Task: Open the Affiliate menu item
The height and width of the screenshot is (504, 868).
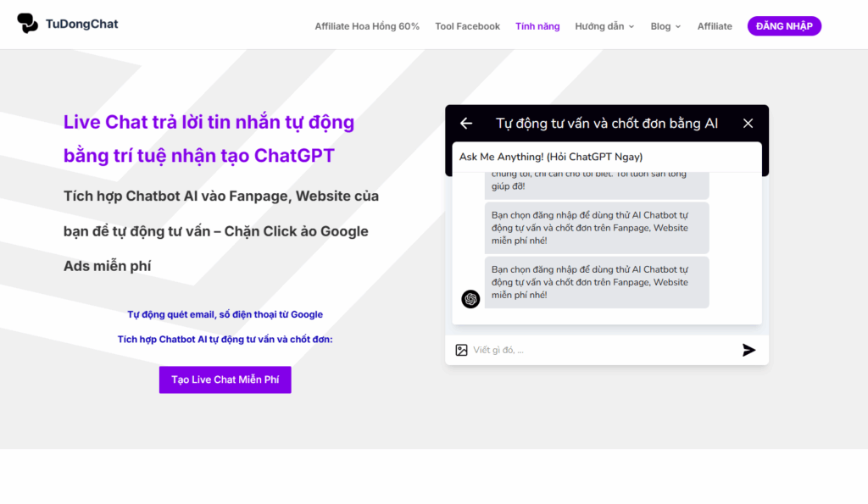Action: coord(715,26)
